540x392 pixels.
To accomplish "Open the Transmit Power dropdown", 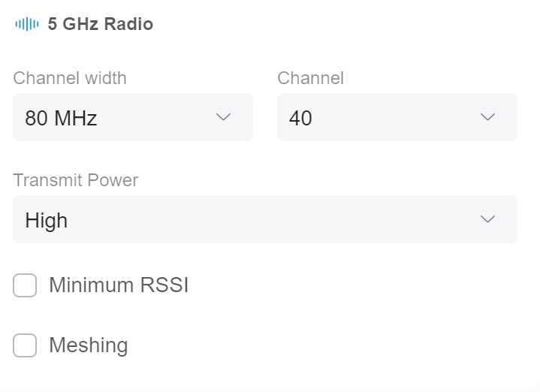I will (264, 219).
